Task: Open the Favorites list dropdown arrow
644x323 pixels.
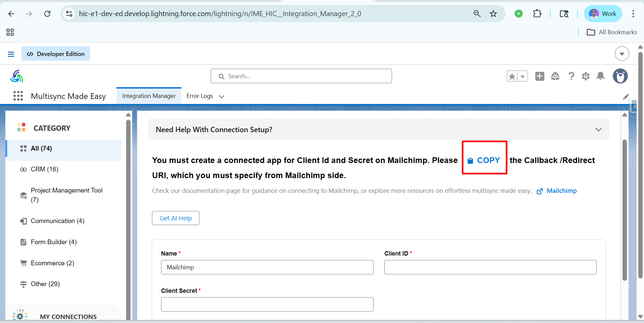Action: [523, 76]
